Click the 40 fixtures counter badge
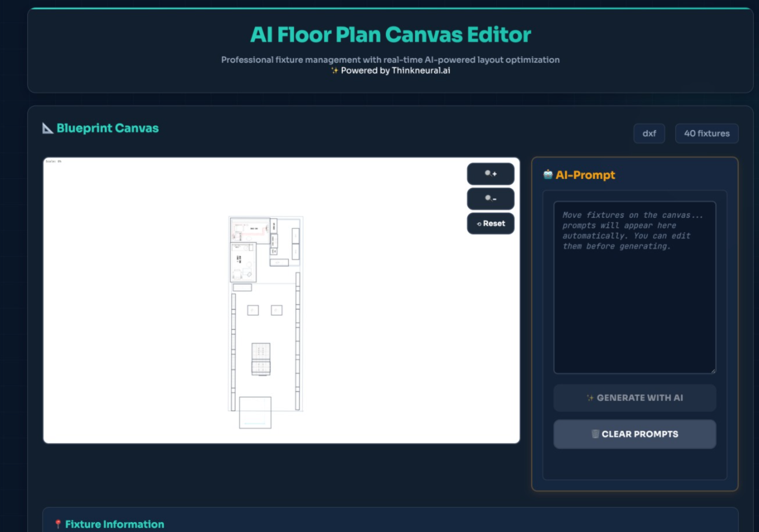The image size is (759, 532). point(707,133)
